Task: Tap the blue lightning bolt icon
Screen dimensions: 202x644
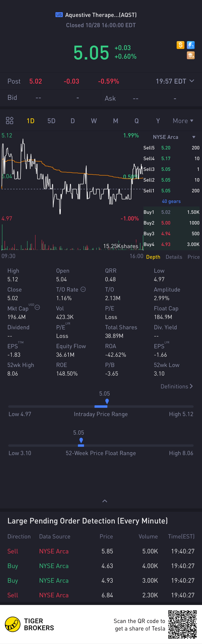Action: point(191,45)
